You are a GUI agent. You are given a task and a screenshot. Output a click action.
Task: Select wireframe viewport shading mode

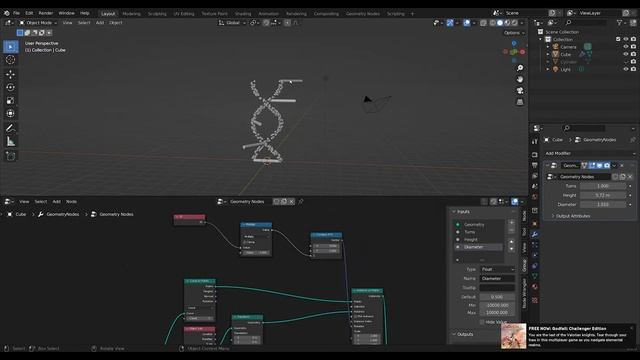493,23
